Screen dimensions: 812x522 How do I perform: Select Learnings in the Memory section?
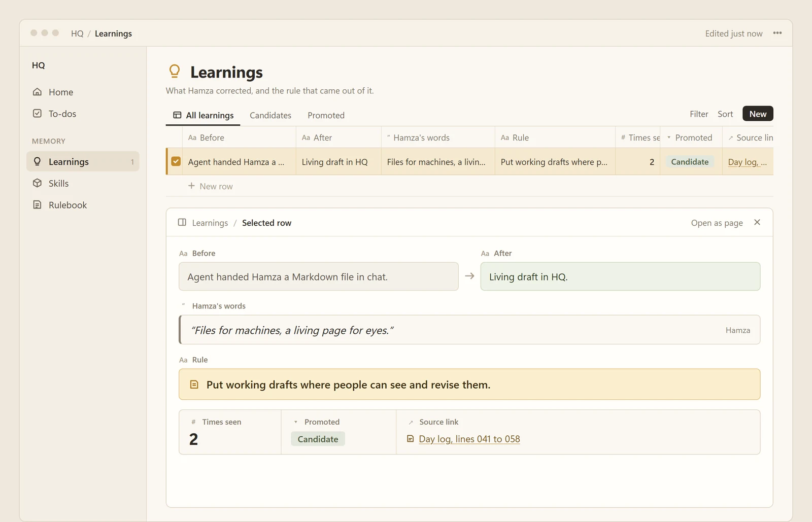click(x=83, y=161)
